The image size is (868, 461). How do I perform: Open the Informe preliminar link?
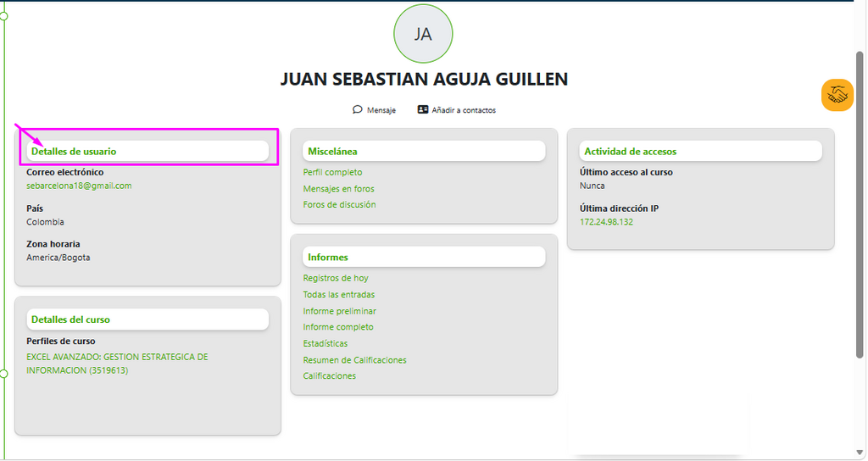339,312
